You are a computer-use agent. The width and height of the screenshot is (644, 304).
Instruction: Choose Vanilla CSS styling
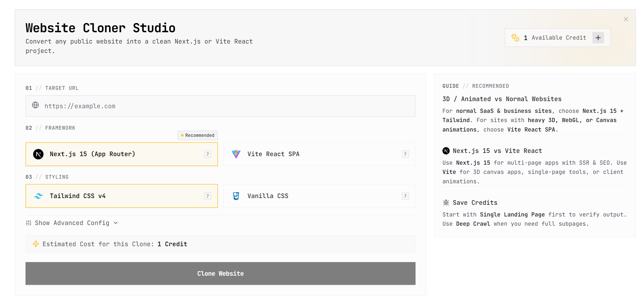tap(319, 196)
